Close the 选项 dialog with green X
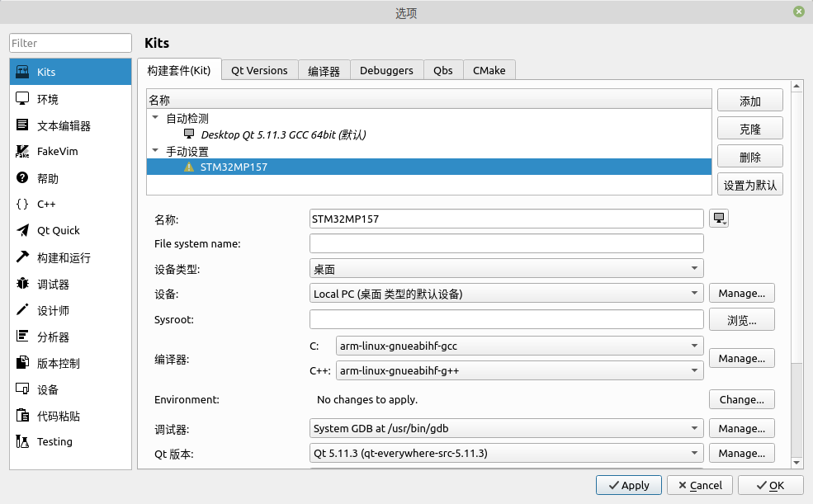 pyautogui.click(x=798, y=12)
